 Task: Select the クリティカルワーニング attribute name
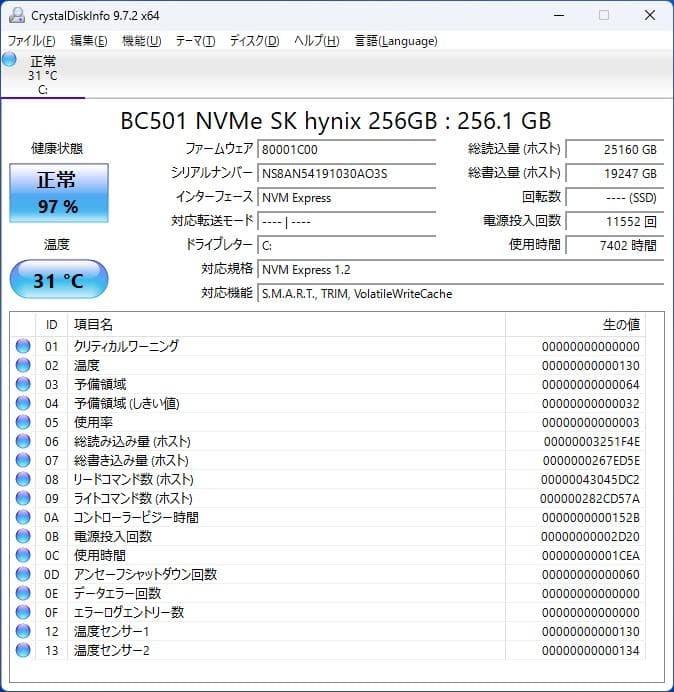click(x=126, y=346)
